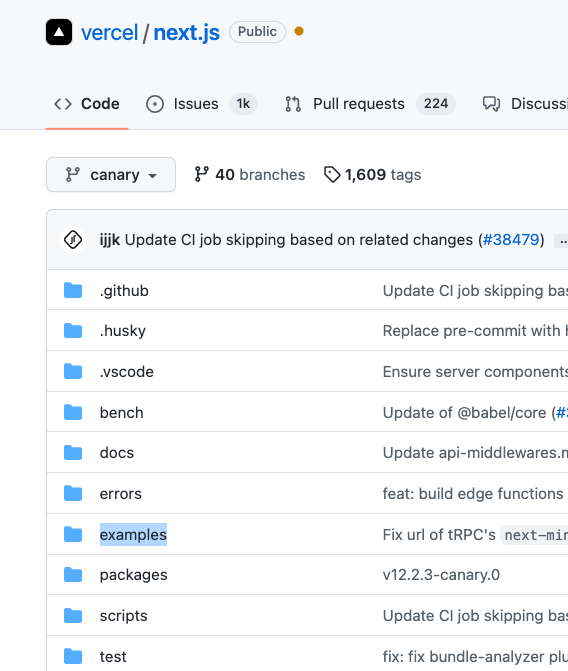
Task: Click the Code angle-brackets icon
Action: pyautogui.click(x=63, y=104)
